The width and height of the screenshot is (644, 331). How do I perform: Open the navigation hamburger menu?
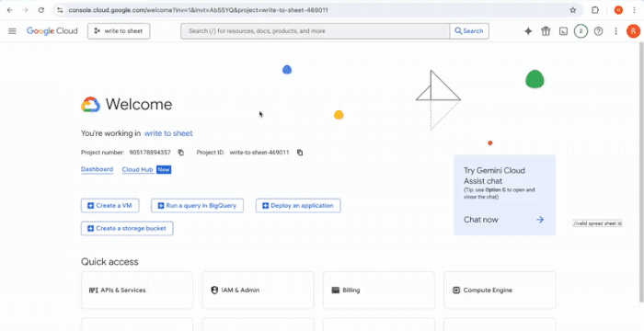(12, 30)
